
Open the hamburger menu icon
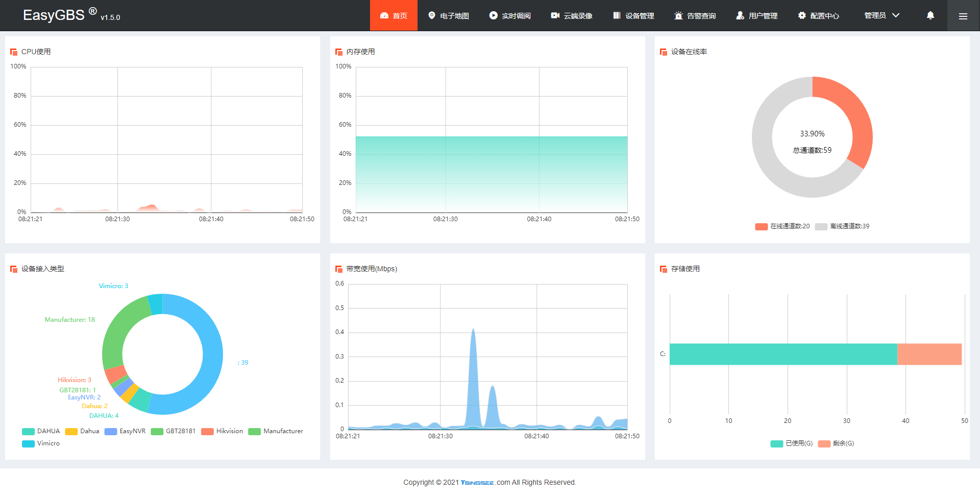(963, 16)
